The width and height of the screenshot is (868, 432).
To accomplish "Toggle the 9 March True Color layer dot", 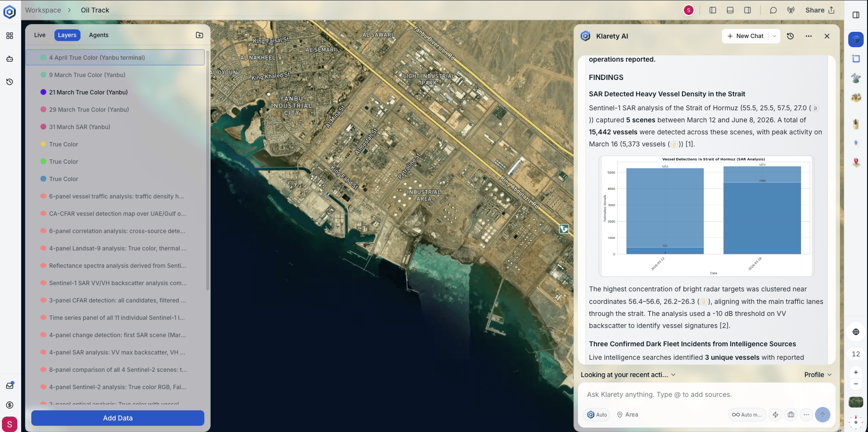I will pyautogui.click(x=43, y=75).
